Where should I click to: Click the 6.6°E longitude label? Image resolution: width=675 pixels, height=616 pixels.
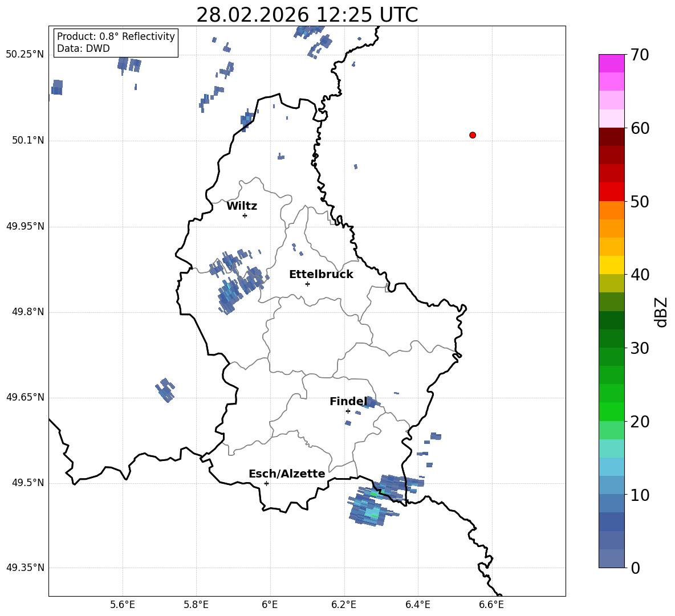tap(491, 605)
